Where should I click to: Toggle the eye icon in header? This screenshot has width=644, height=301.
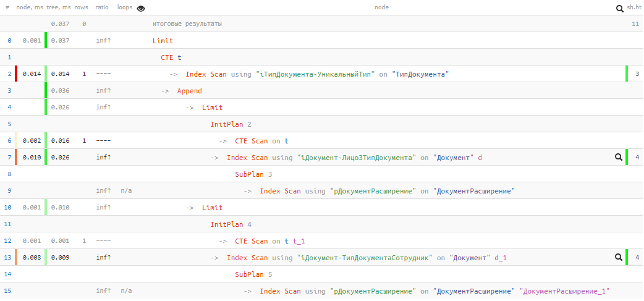point(141,8)
